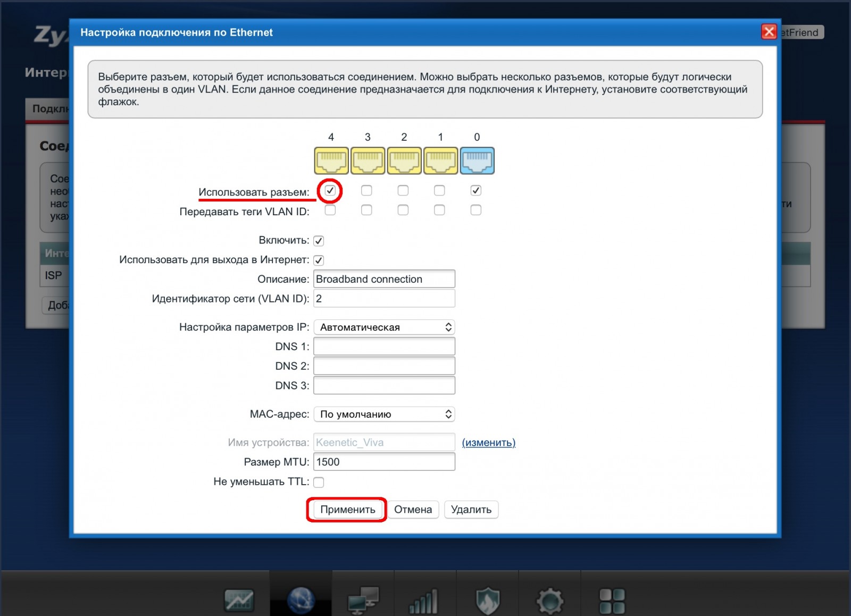This screenshot has width=851, height=616.
Task: Uncheck 'Использовать разъем' for port 4
Action: coord(330,190)
